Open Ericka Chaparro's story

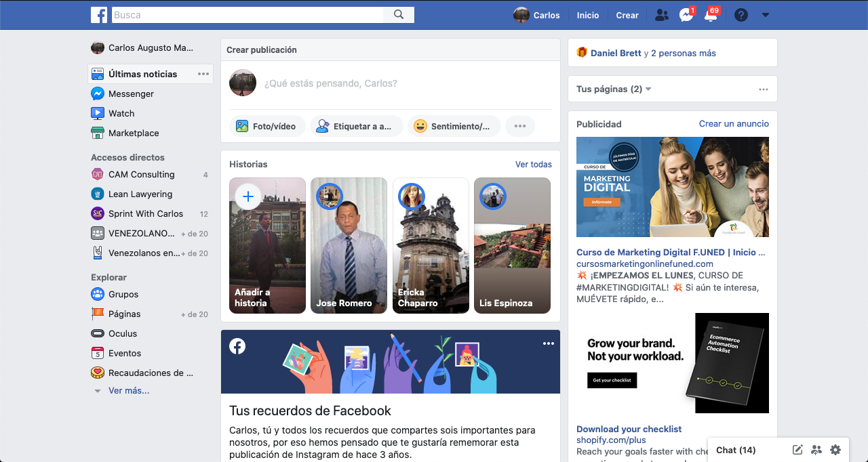(431, 245)
